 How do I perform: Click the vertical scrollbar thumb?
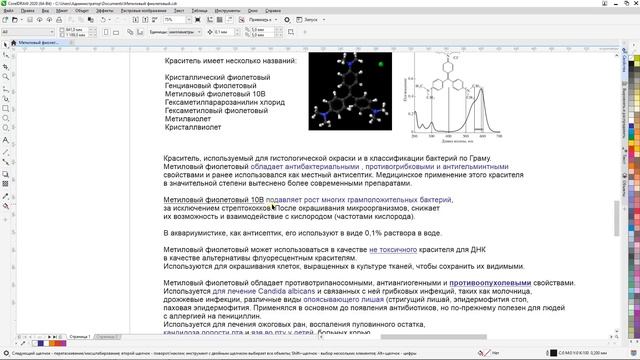click(617, 218)
